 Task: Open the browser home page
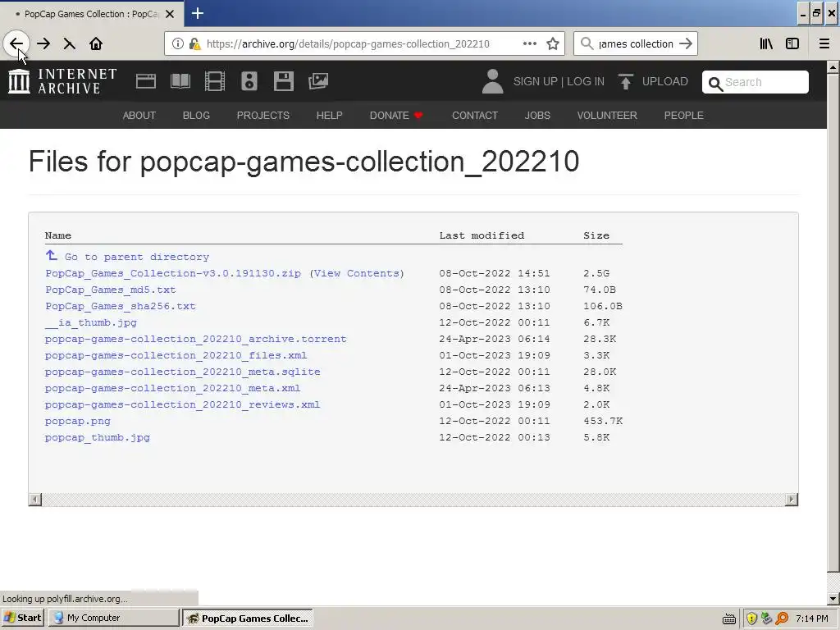tap(96, 44)
